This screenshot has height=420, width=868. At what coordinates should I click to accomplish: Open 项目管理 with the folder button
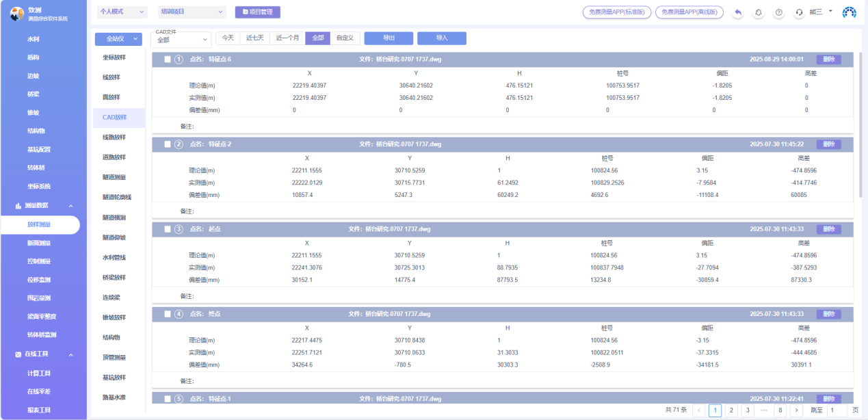pos(257,12)
